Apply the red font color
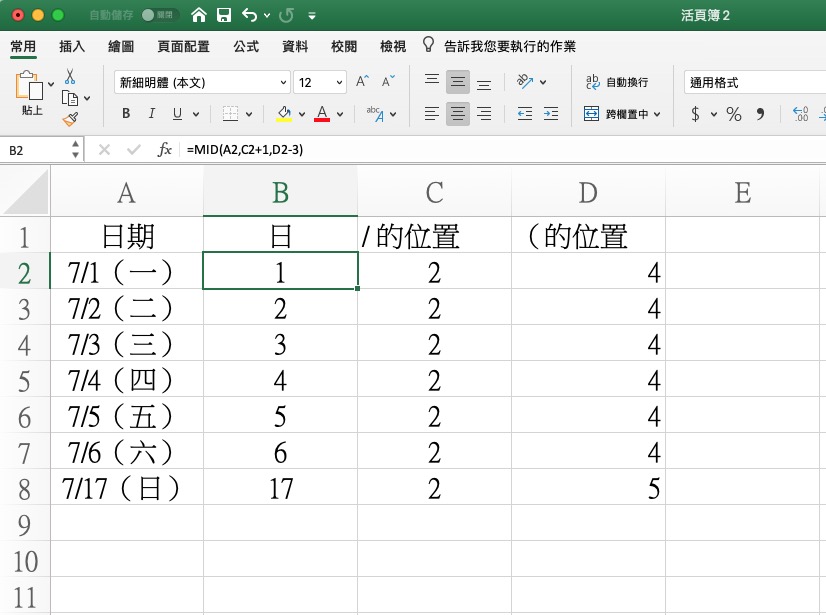 click(322, 113)
